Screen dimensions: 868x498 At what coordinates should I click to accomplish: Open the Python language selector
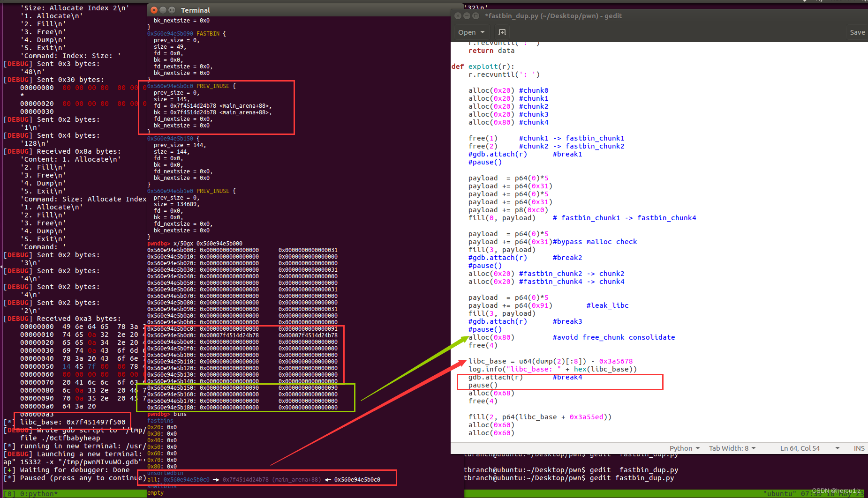click(x=684, y=448)
